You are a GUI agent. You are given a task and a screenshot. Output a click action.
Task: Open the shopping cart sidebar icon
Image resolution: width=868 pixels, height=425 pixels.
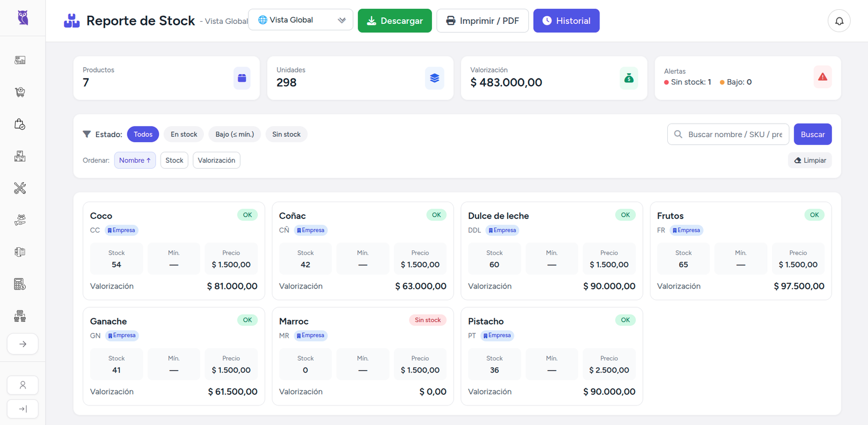coord(20,92)
